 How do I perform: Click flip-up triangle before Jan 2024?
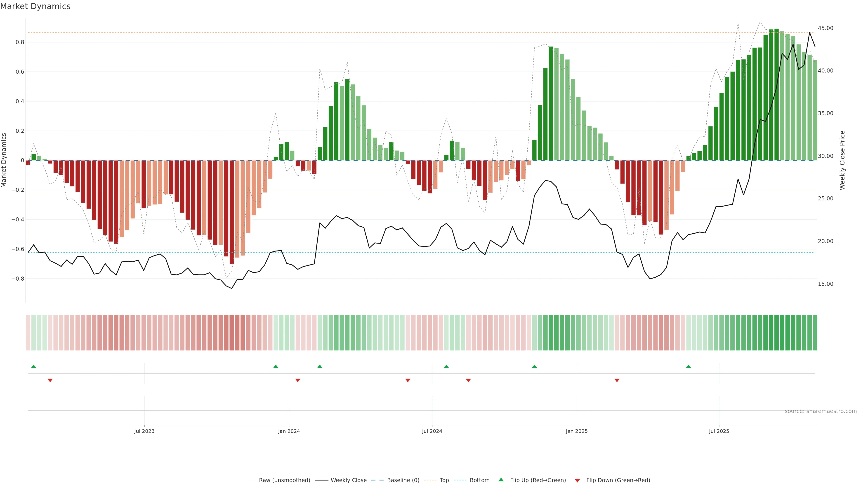[276, 366]
